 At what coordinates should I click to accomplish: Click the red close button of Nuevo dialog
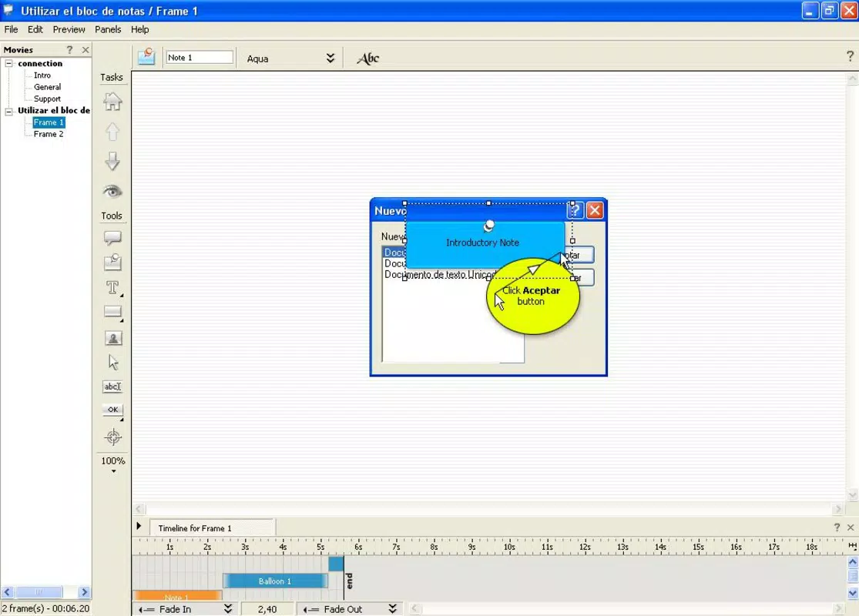(x=595, y=210)
